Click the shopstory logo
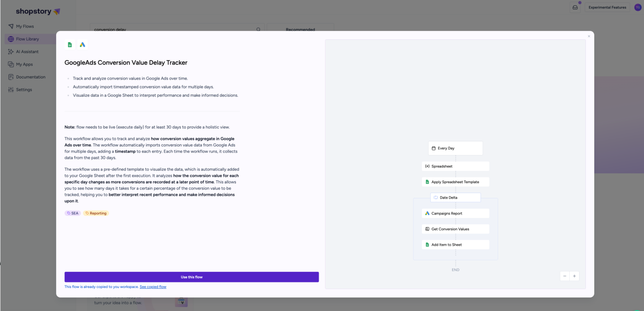This screenshot has height=311, width=644. (38, 11)
